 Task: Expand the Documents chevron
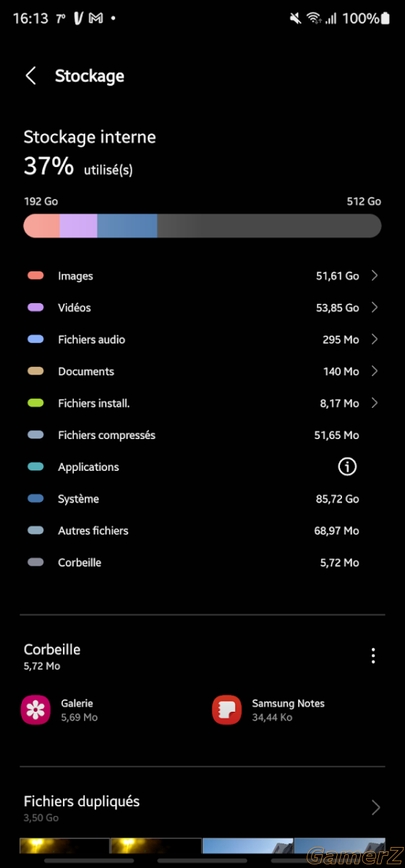375,371
